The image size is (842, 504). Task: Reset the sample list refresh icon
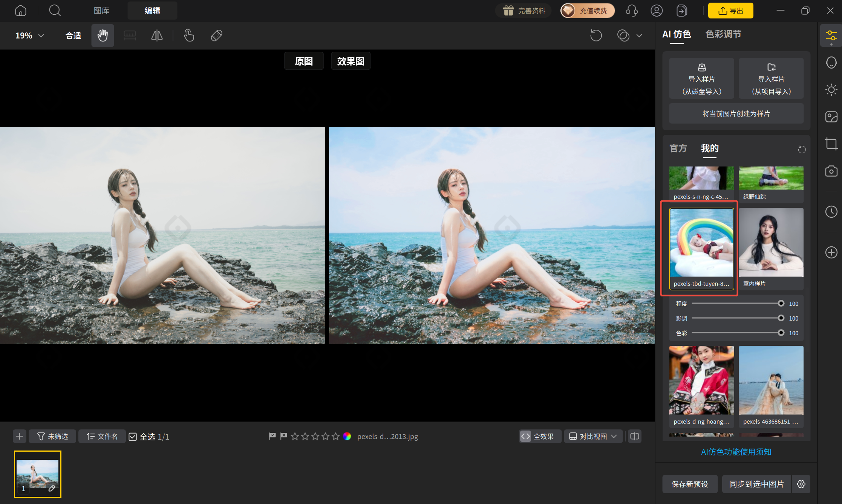point(802,150)
